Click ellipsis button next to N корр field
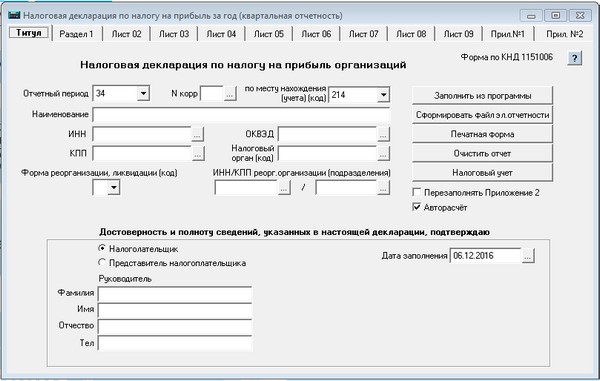 [x=230, y=94]
